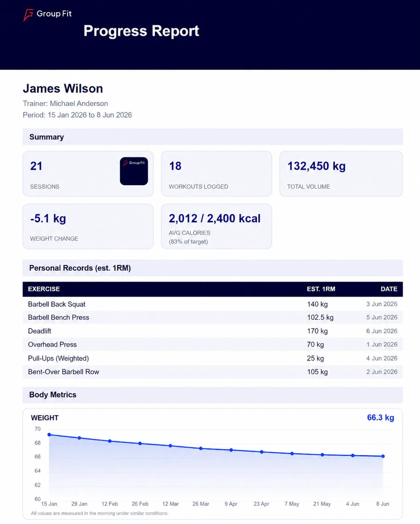Screen dimensions: 420x524
Task: Click the date 2 Jun 2026
Action: coord(382,372)
